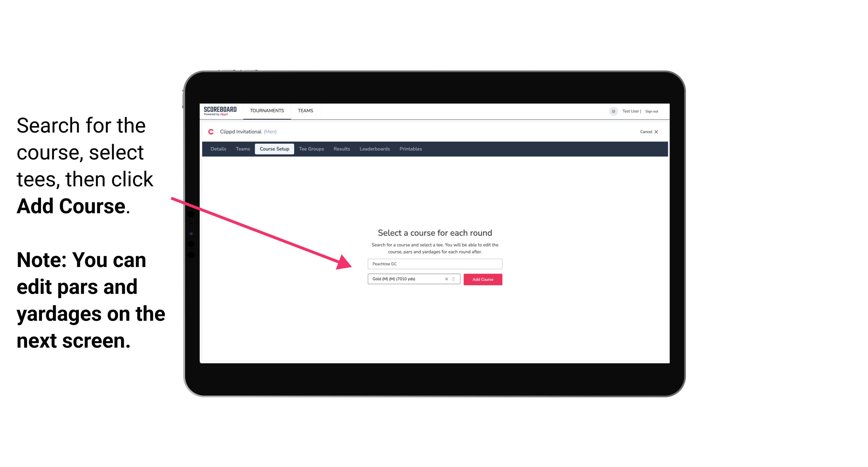The image size is (868, 467).
Task: Click the clear 'X' icon in tee dropdown
Action: 445,279
